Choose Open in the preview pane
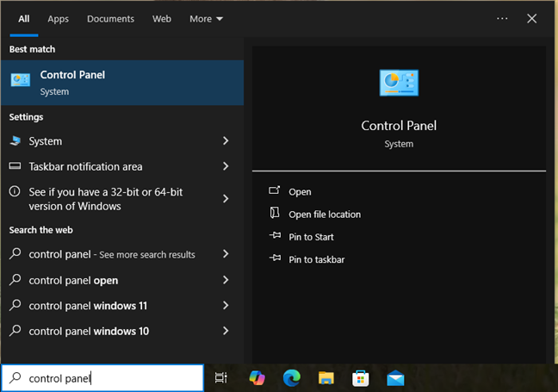The image size is (558, 392). pos(300,192)
